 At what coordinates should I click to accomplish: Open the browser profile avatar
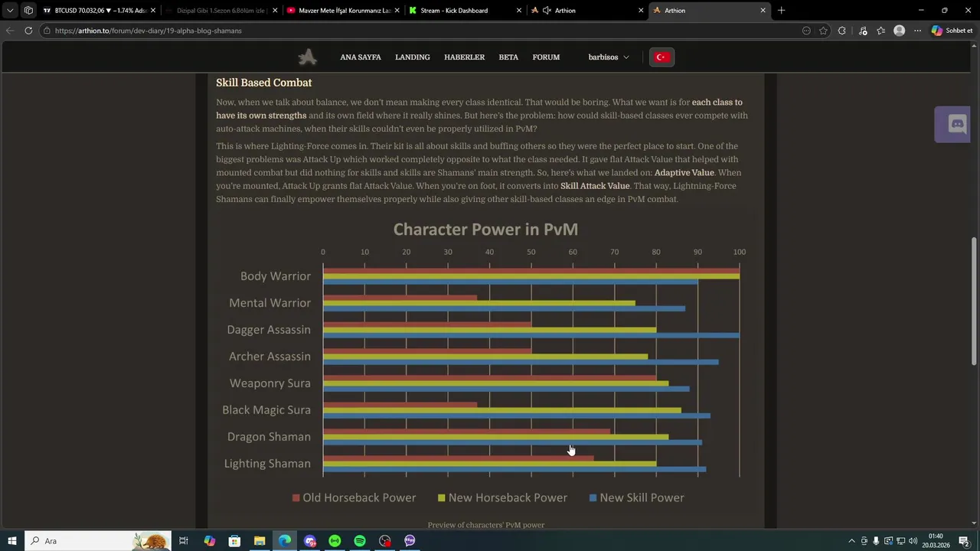point(899,31)
